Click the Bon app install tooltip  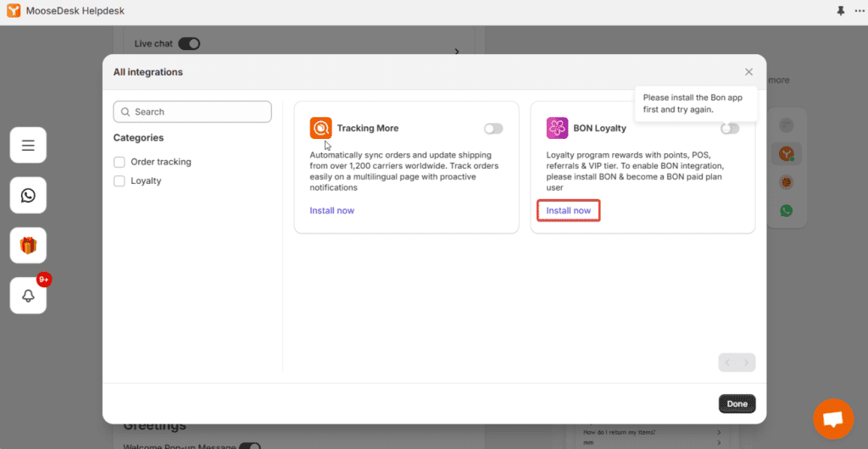click(x=695, y=103)
